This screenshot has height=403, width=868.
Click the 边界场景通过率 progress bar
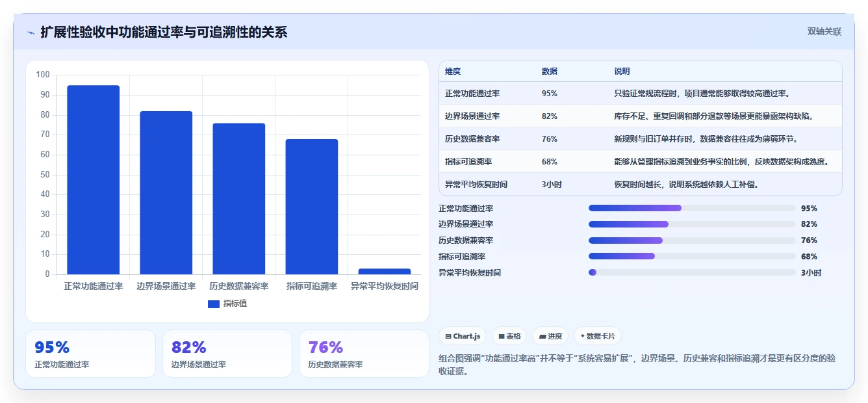[x=692, y=224]
